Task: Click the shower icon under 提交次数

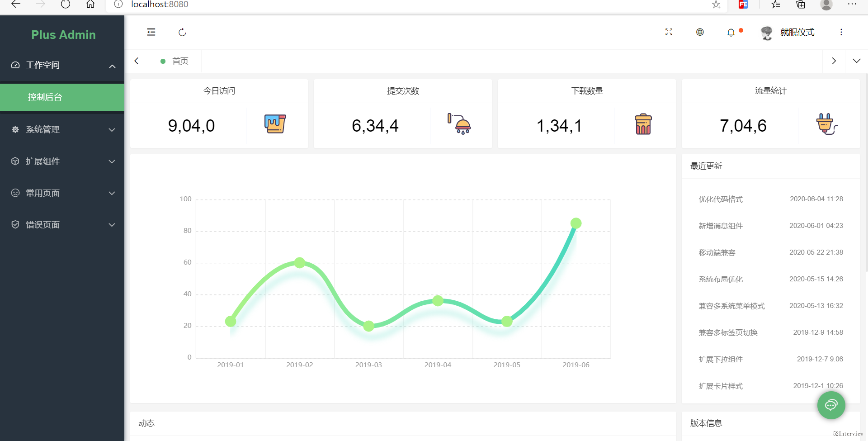Action: point(459,124)
